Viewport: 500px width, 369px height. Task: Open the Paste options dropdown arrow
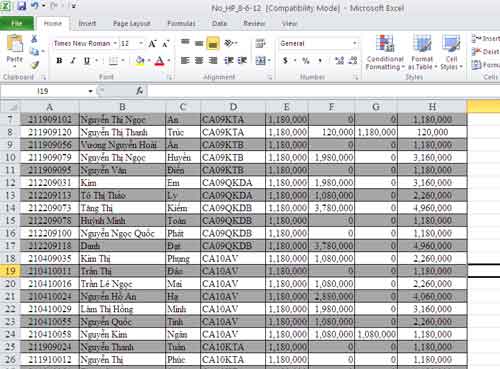pyautogui.click(x=15, y=67)
